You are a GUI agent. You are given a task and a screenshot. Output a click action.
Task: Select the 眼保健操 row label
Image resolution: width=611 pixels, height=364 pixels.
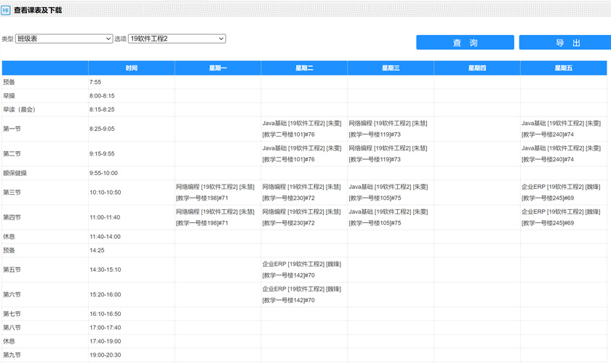pyautogui.click(x=15, y=173)
